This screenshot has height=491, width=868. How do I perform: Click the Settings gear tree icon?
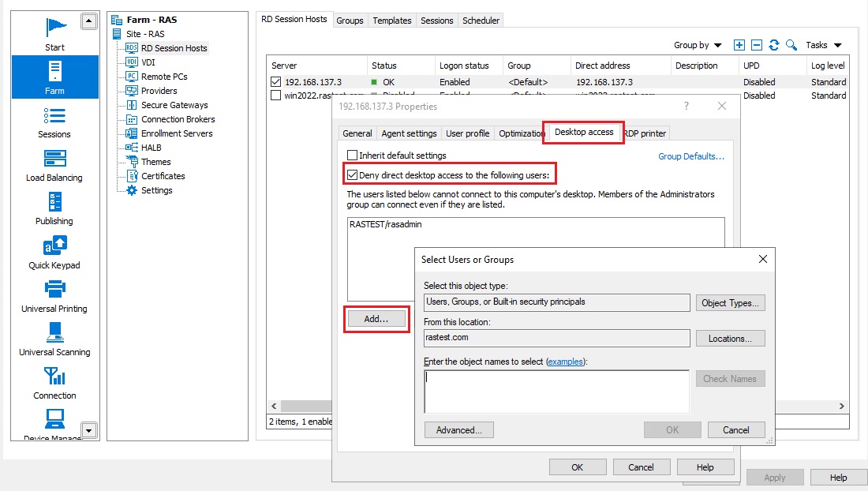tap(132, 190)
